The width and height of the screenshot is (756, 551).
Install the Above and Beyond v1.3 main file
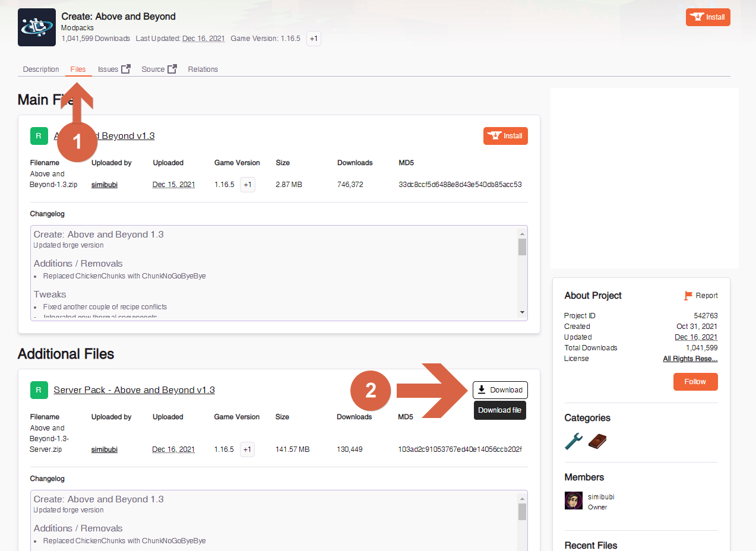click(505, 136)
